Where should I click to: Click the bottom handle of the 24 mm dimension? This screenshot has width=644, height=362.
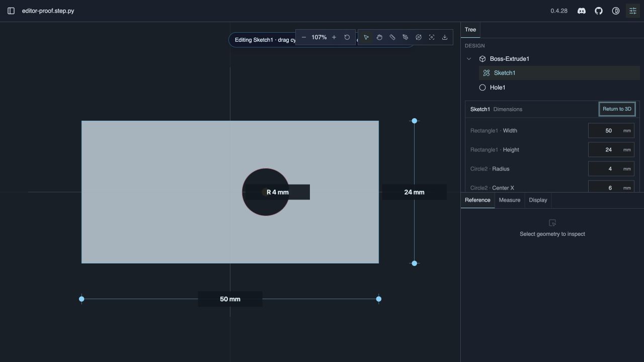414,263
